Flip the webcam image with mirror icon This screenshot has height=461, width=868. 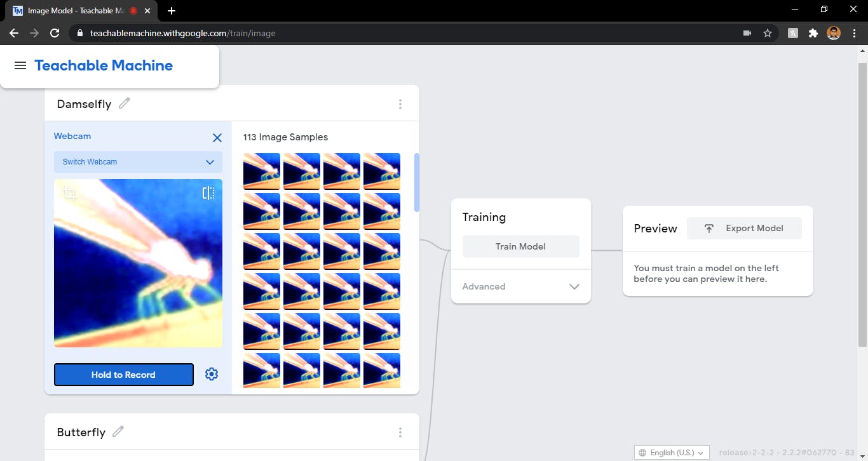coord(208,192)
